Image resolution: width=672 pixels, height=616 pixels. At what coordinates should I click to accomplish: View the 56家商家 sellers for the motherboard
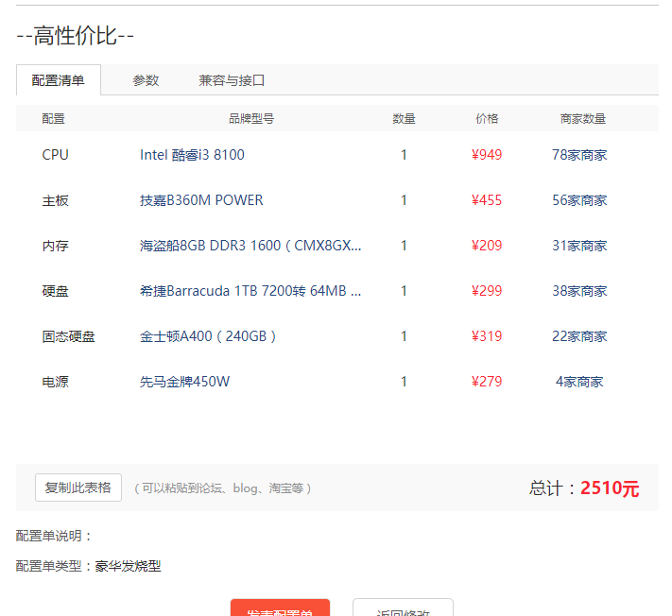tap(579, 200)
